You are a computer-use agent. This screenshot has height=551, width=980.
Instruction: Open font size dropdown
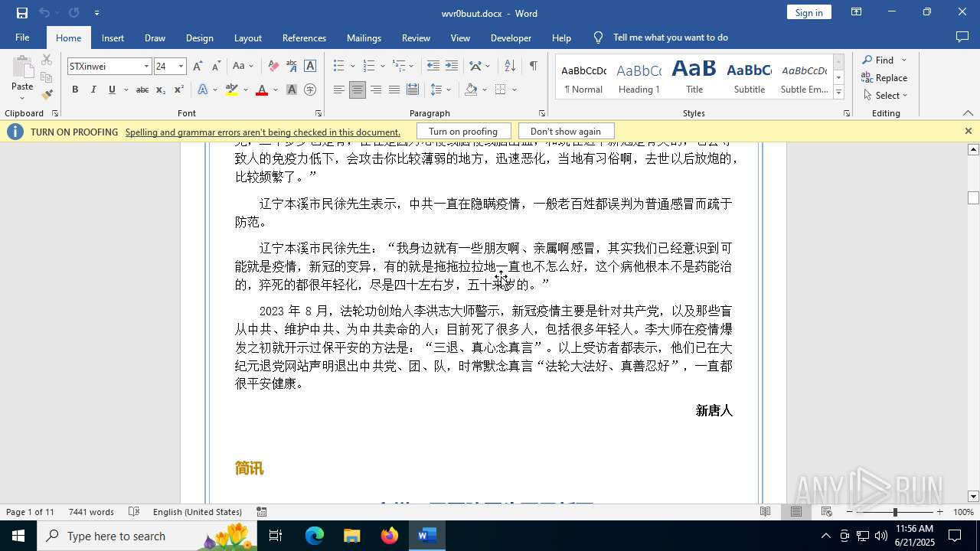point(181,67)
